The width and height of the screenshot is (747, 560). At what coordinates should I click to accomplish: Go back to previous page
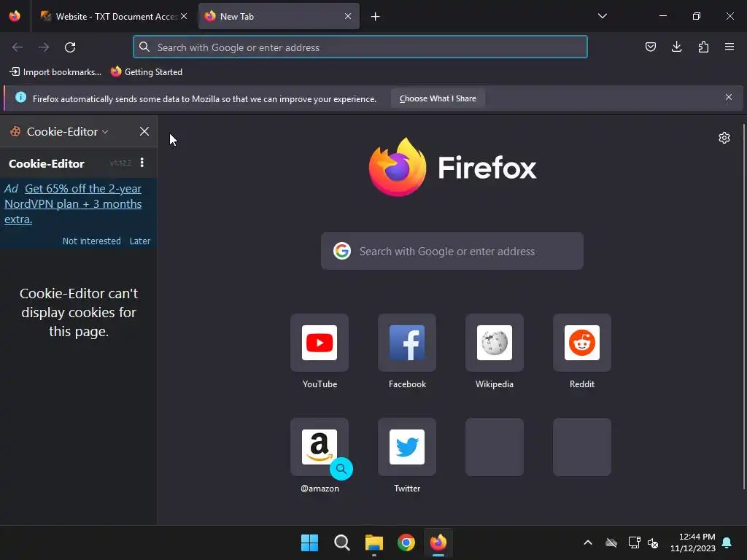pos(18,47)
